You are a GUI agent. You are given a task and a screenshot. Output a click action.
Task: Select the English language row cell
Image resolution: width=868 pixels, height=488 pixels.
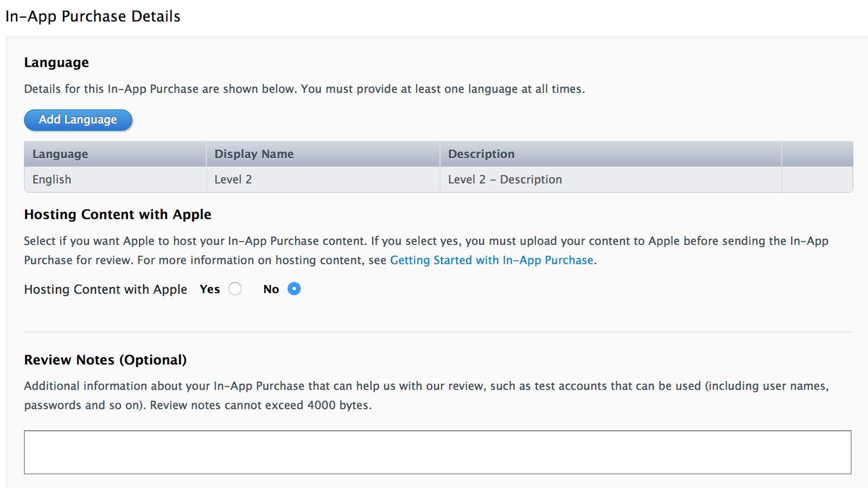click(52, 180)
